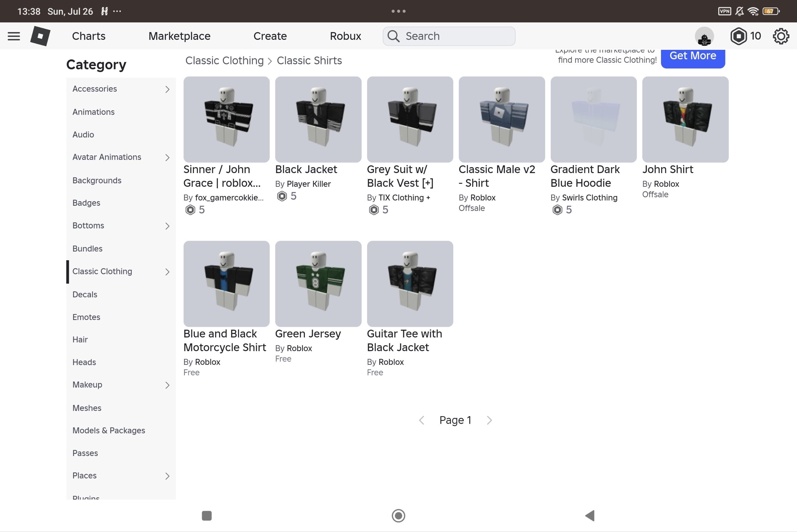Select the Bundles category
The image size is (797, 532).
(121, 248)
